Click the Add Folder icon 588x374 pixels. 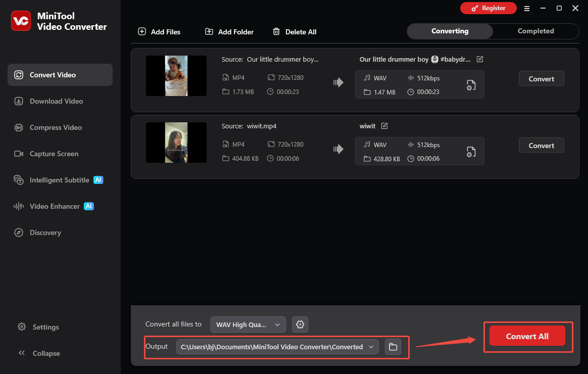[209, 31]
